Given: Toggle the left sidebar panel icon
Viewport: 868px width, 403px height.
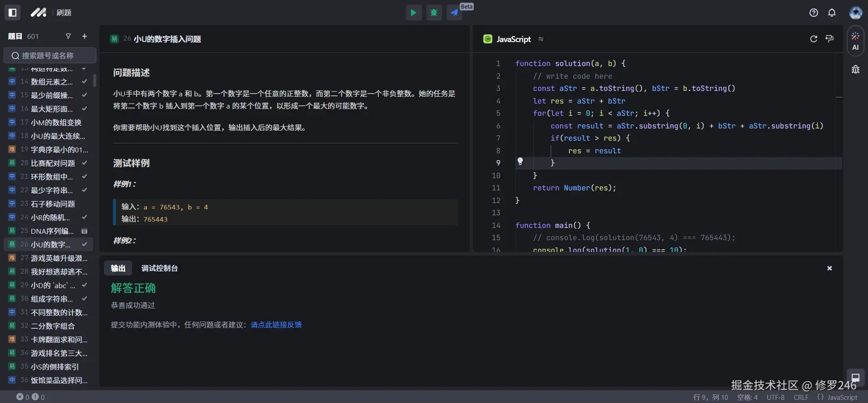Looking at the screenshot, I should click(13, 13).
